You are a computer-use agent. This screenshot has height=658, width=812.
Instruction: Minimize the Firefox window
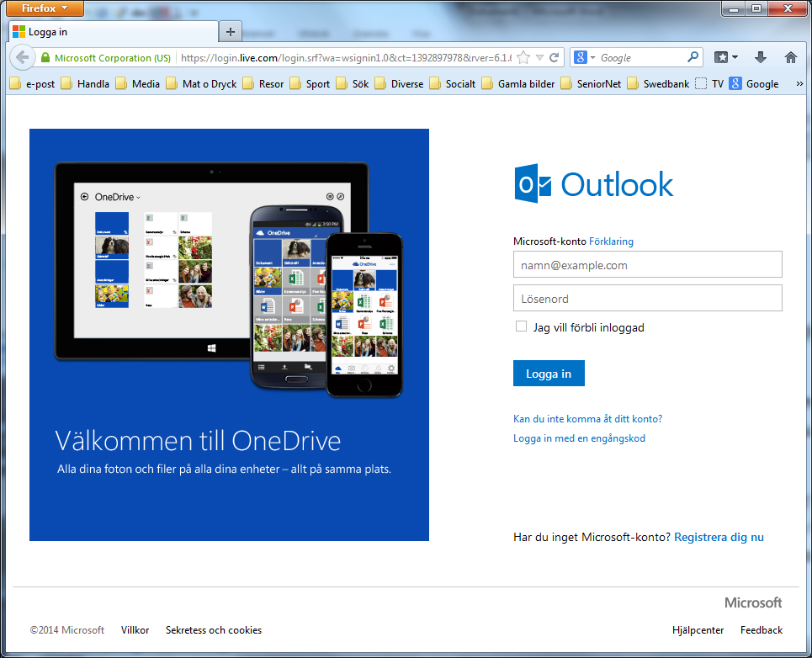tap(733, 8)
